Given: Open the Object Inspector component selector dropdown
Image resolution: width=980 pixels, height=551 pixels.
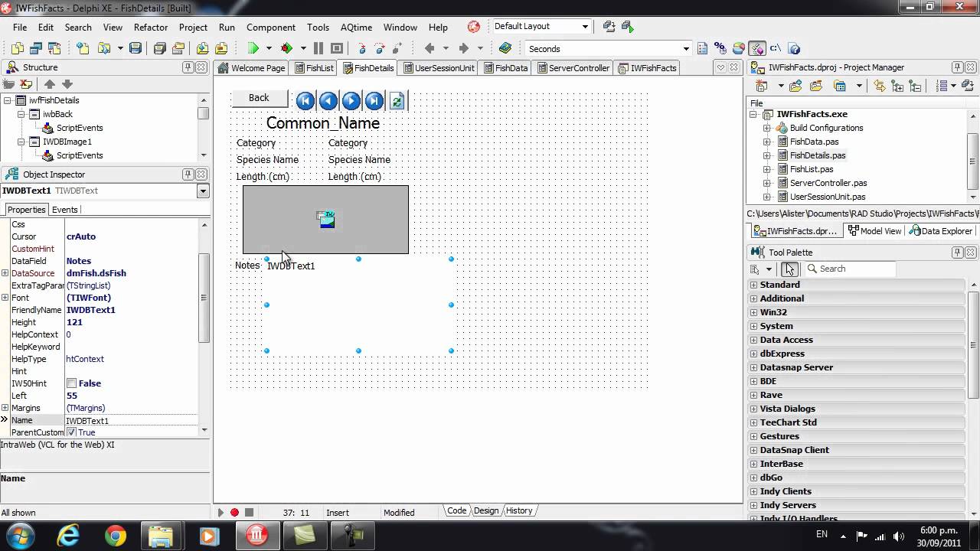Looking at the screenshot, I should pos(203,191).
